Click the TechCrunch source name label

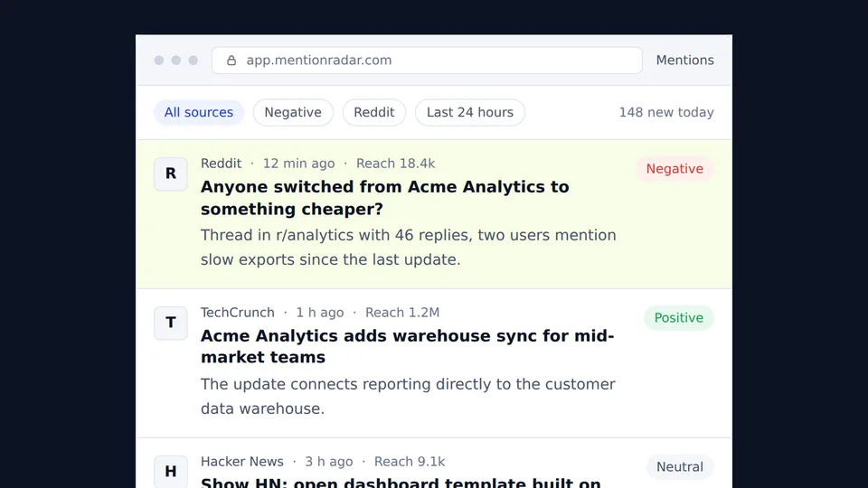coord(238,312)
